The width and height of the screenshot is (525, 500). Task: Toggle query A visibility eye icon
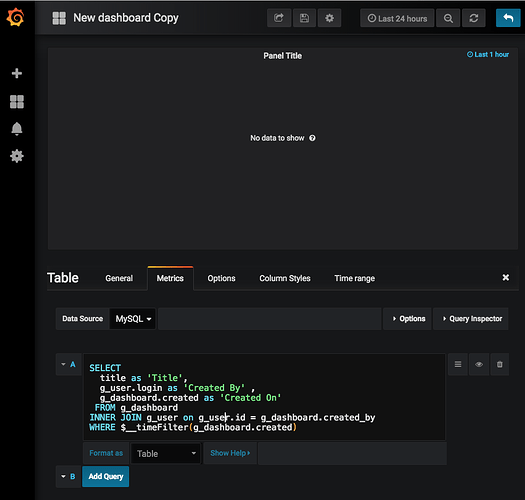coord(479,364)
